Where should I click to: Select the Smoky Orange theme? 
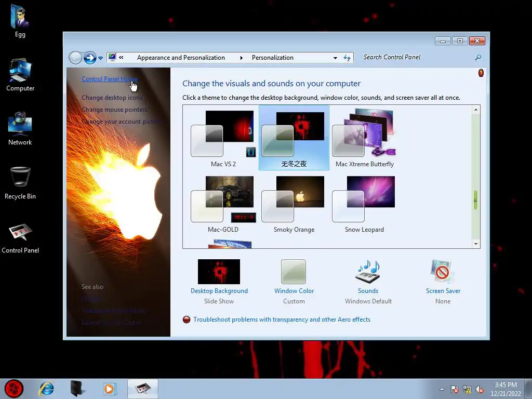(x=294, y=204)
